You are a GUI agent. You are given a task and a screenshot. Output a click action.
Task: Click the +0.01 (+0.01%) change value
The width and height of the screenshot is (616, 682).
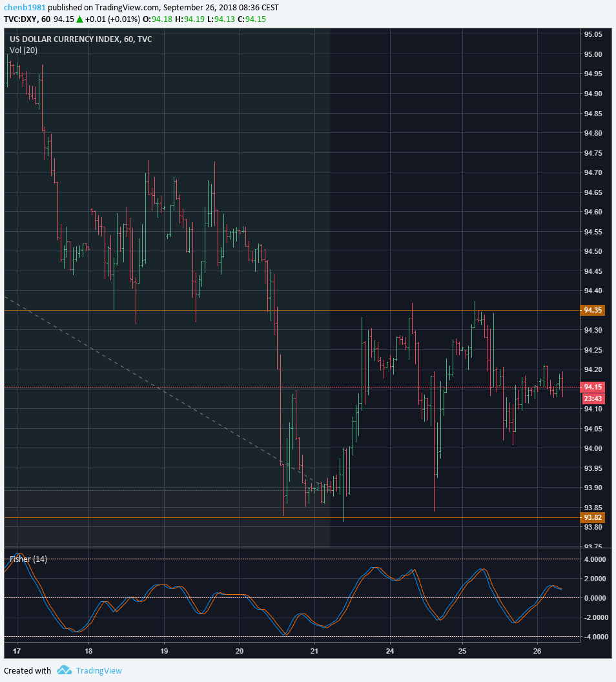pos(112,19)
